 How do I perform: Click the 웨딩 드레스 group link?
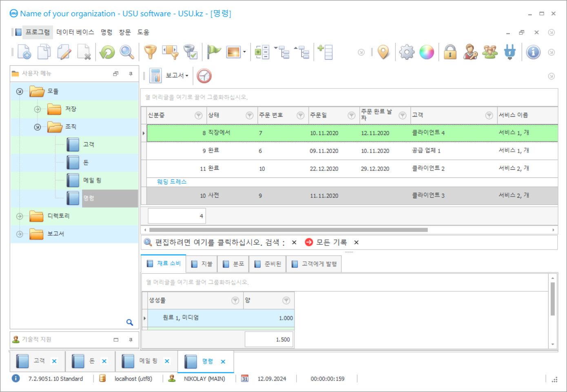(171, 182)
